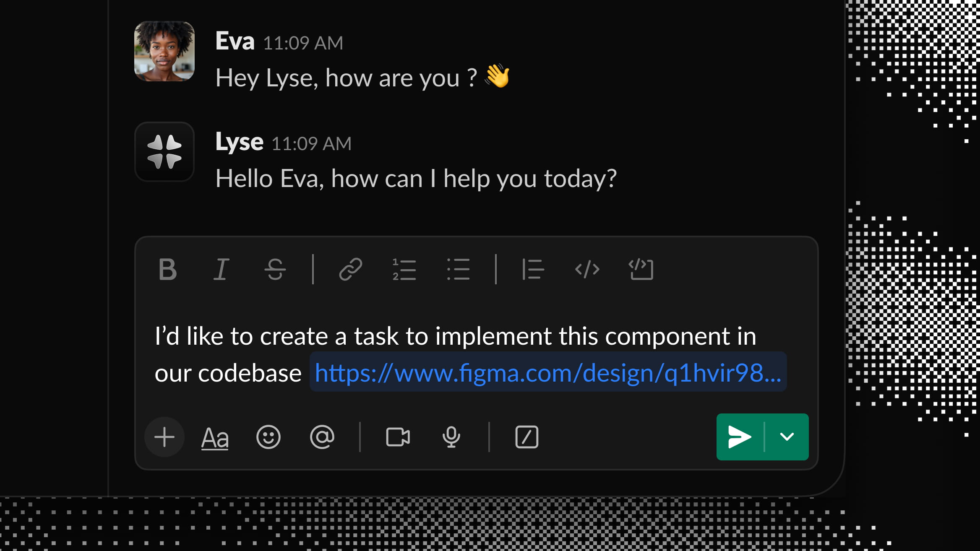Open the send scheduling options chevron
This screenshot has height=551, width=980.
[x=787, y=437]
